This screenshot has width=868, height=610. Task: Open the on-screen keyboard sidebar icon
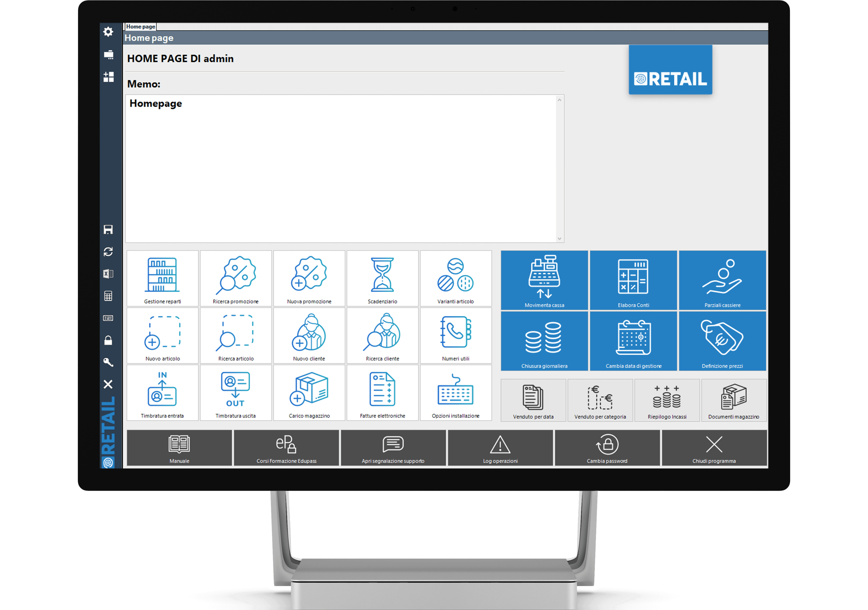pyautogui.click(x=108, y=318)
